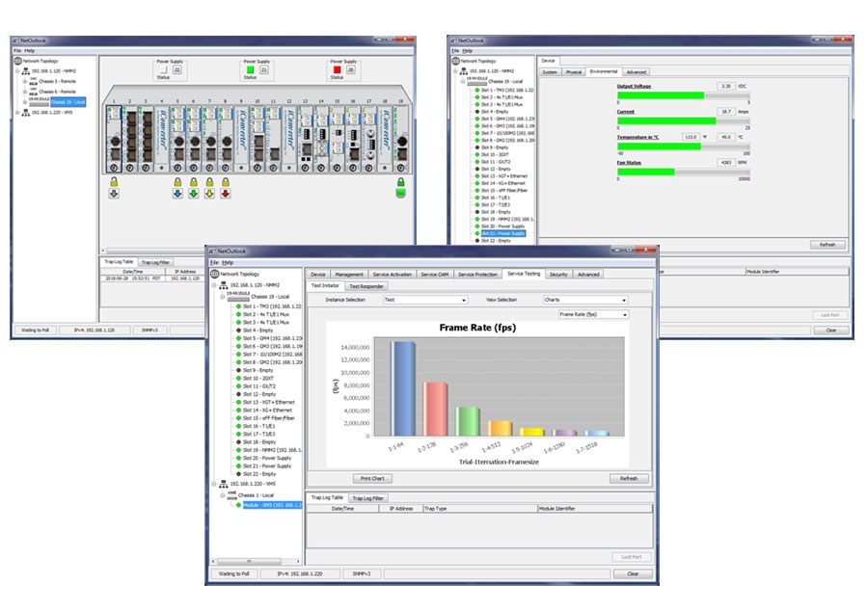Viewport: 868px width, 610px height.
Task: Click the yellow padlock icon below chassis slot 1
Action: pos(114,180)
